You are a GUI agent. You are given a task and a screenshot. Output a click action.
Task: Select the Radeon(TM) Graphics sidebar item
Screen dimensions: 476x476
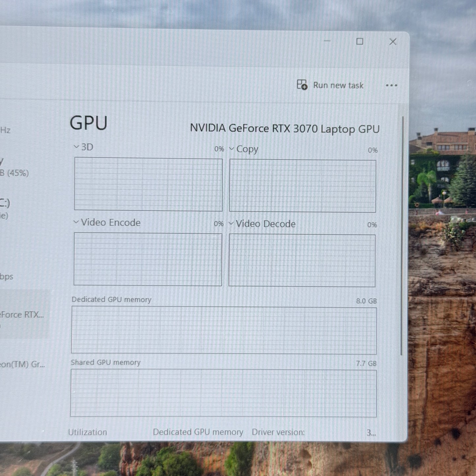[x=22, y=364]
